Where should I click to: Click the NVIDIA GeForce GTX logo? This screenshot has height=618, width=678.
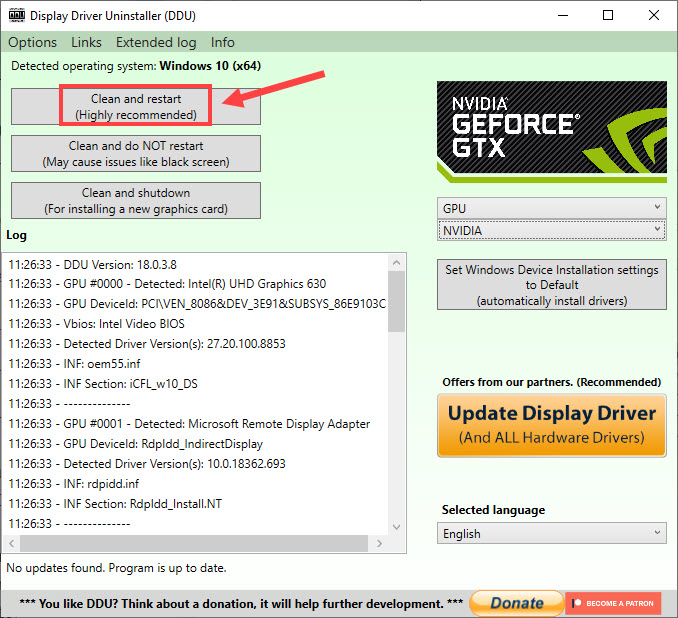coord(551,131)
